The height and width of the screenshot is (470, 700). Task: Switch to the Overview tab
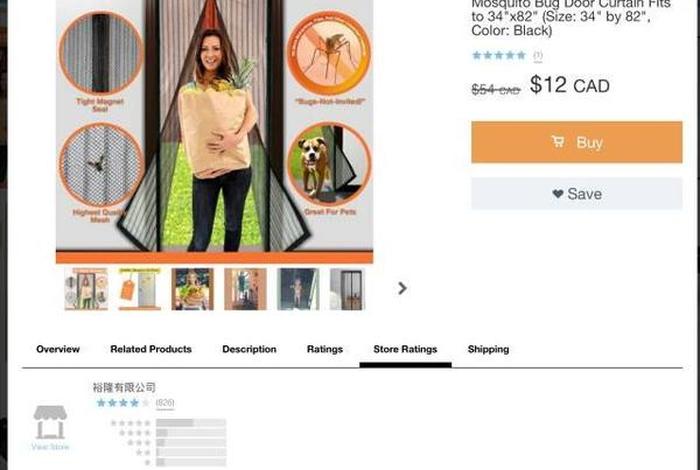click(58, 349)
